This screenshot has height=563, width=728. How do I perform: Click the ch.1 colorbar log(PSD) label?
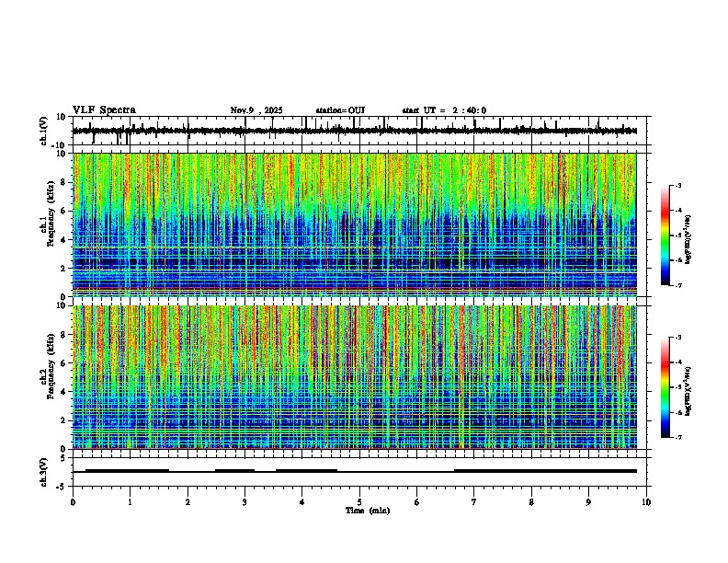(688, 240)
